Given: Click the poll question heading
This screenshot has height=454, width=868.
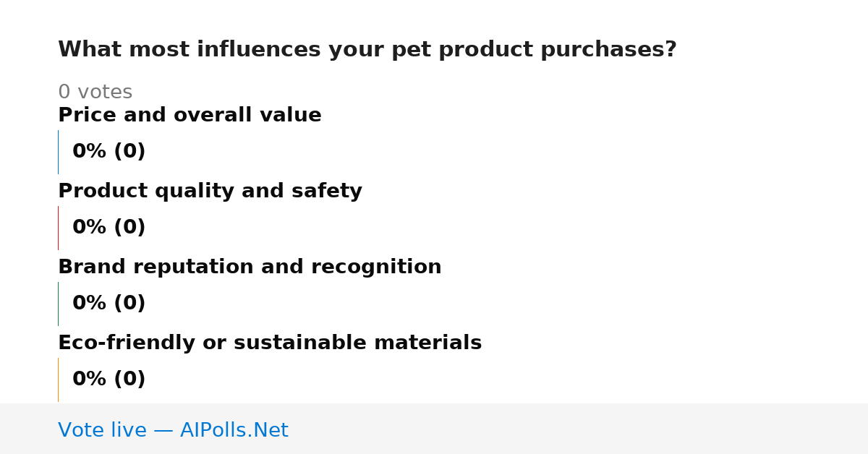Looking at the screenshot, I should tap(367, 50).
